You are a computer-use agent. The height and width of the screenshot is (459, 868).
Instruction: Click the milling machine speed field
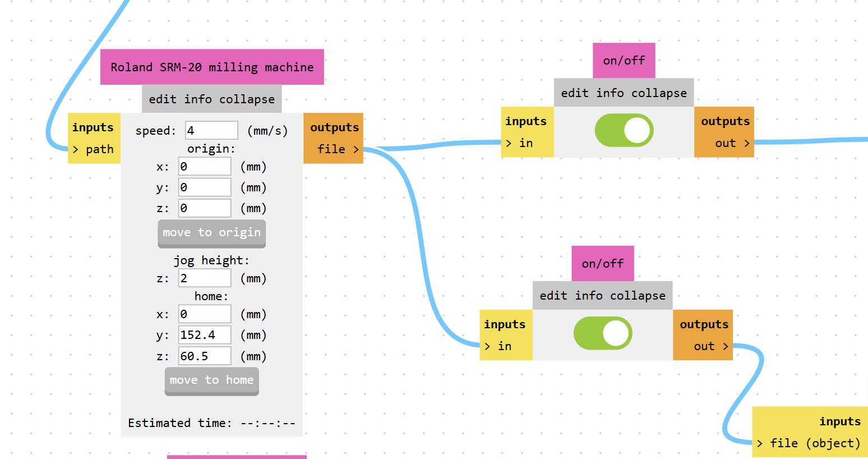click(211, 131)
